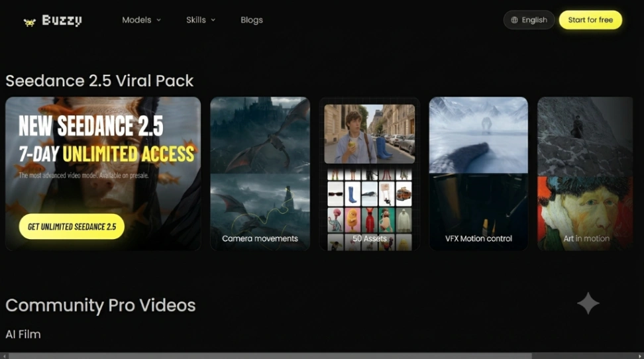Click the '7-Day Unlimited Access' banner text
The width and height of the screenshot is (644, 359).
point(107,154)
